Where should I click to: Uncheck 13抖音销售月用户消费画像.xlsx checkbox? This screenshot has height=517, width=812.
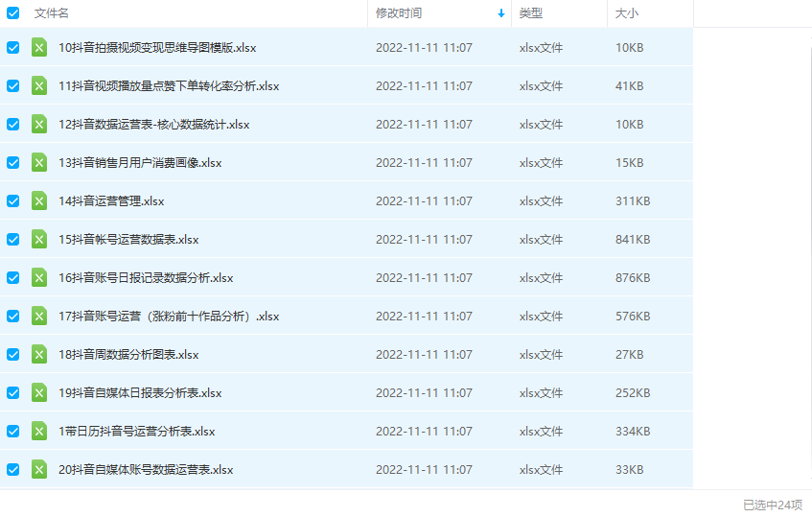[x=13, y=163]
